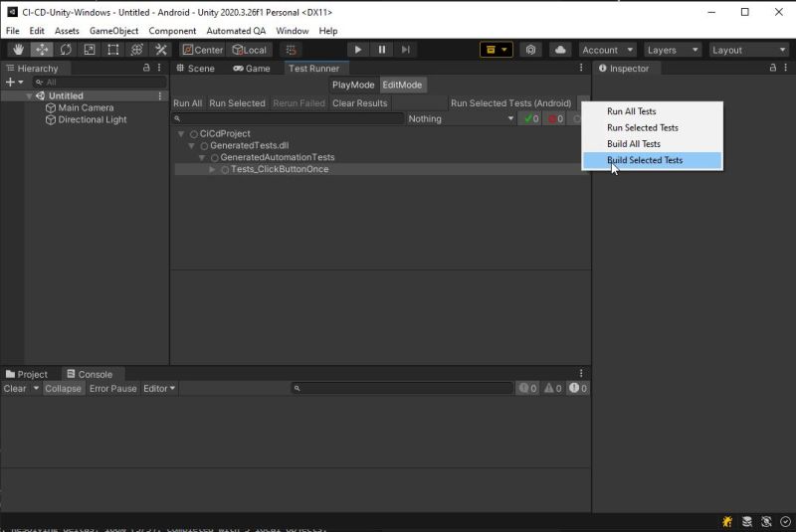The height and width of the screenshot is (532, 796).
Task: Click Console Clear button
Action: (15, 389)
